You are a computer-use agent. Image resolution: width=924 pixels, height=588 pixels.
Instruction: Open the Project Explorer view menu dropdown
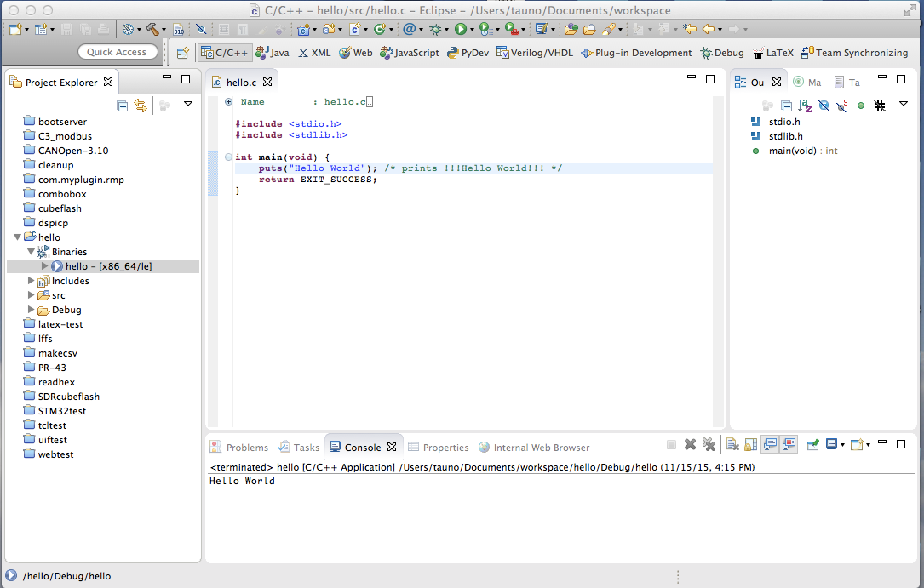(x=188, y=105)
